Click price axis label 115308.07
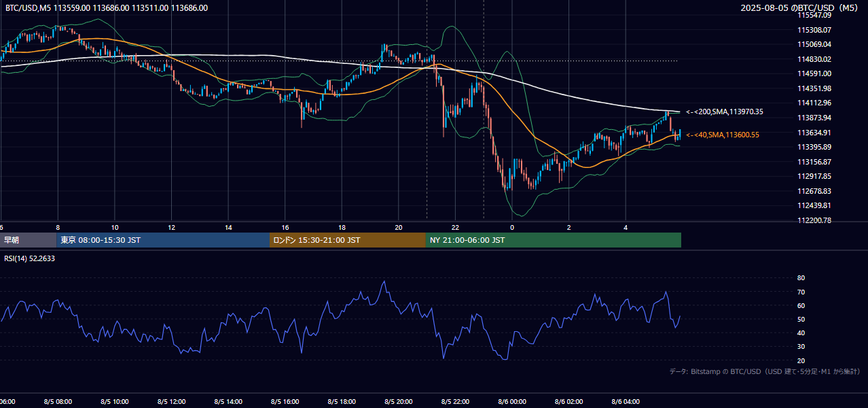Screen dimensions: 868x408 pos(814,30)
